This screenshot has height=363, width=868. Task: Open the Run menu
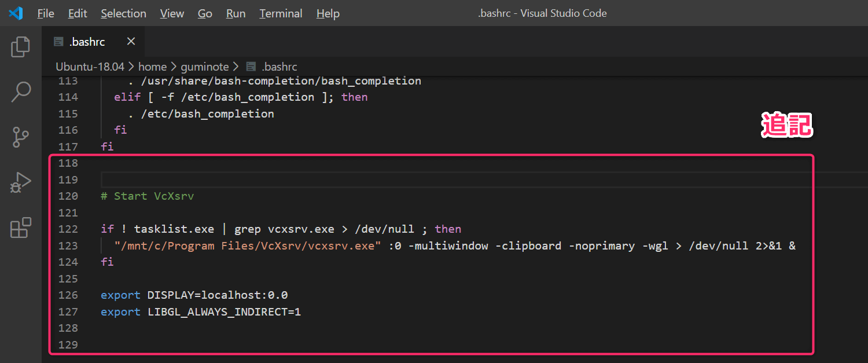pyautogui.click(x=236, y=13)
